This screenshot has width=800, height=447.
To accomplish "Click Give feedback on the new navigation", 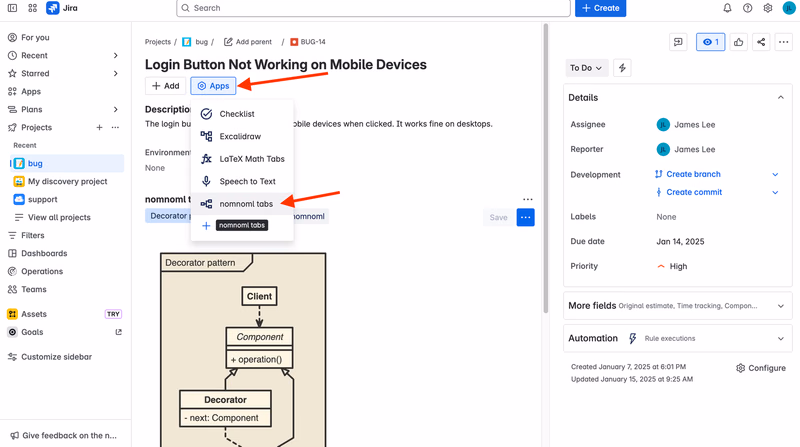I will click(x=64, y=435).
